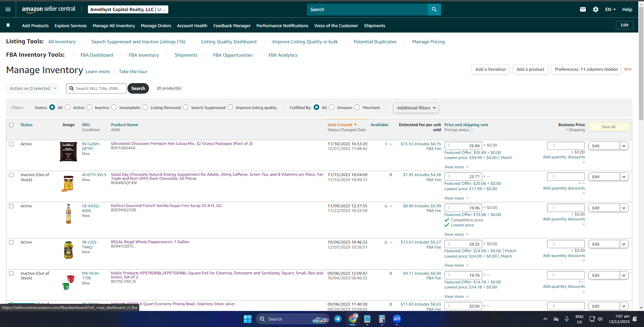The height and width of the screenshot is (327, 644).
Task: Click Match beside Ghirardelli lowest price
Action: [506, 158]
